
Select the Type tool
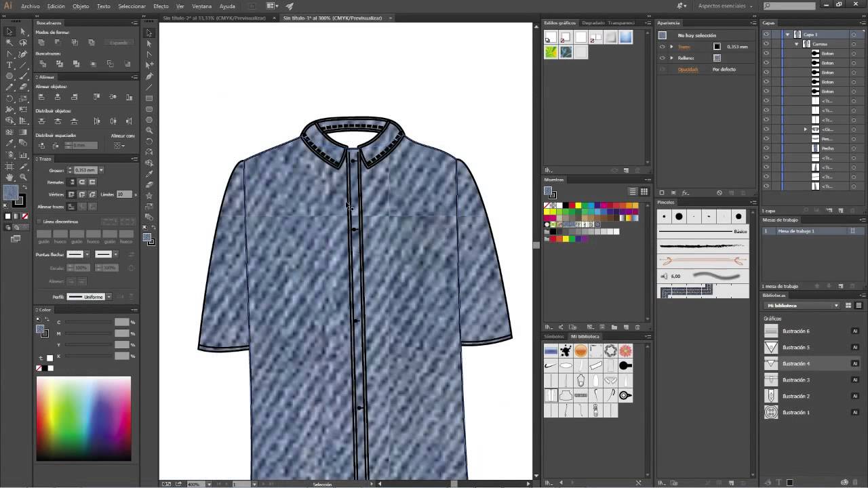pyautogui.click(x=9, y=64)
